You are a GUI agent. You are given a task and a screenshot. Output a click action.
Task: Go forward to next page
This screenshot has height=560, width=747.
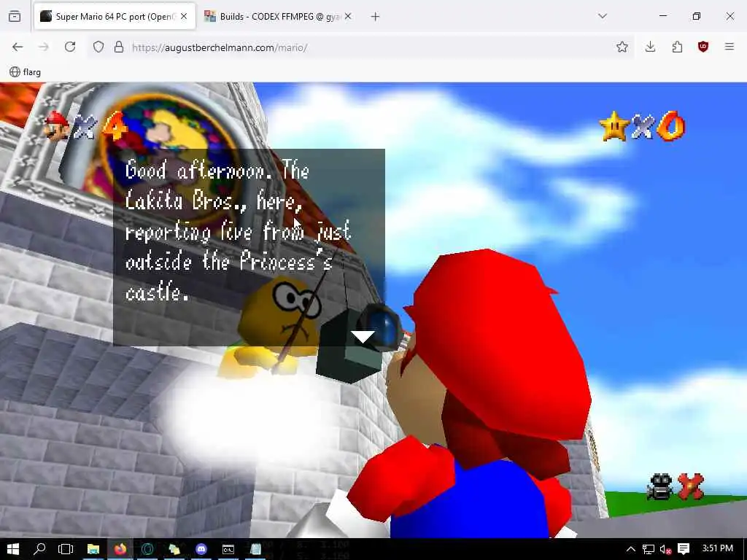pyautogui.click(x=44, y=47)
